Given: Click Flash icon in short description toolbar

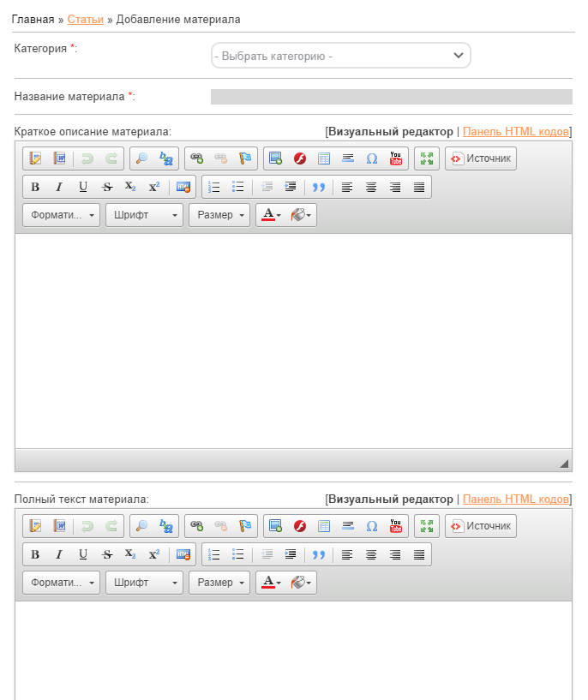Looking at the screenshot, I should [x=300, y=159].
